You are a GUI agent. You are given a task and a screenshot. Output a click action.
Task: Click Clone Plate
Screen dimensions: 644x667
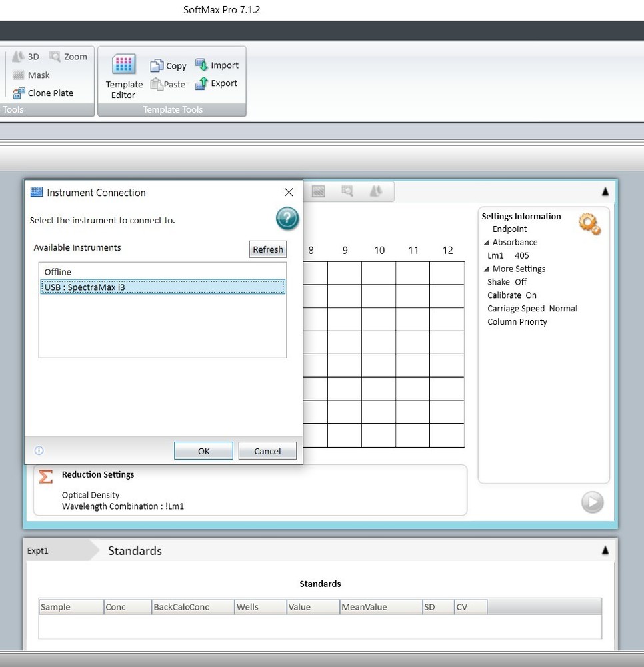[43, 93]
